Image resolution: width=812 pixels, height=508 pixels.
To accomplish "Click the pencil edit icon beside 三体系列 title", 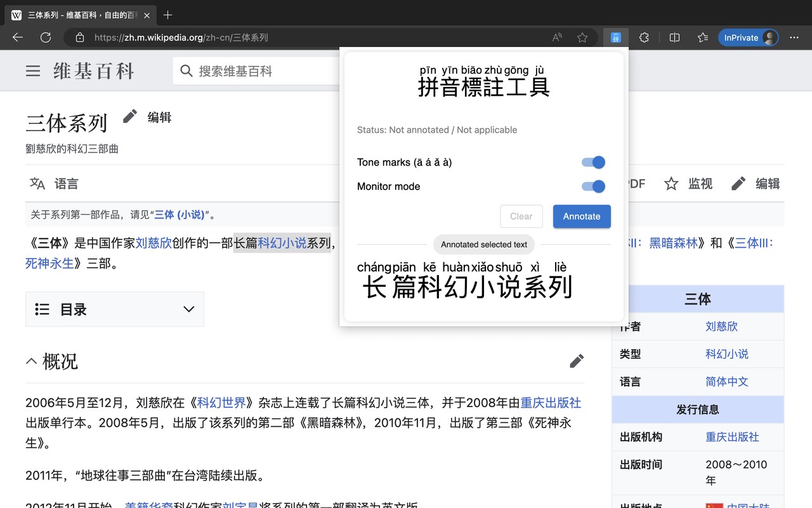I will click(130, 116).
